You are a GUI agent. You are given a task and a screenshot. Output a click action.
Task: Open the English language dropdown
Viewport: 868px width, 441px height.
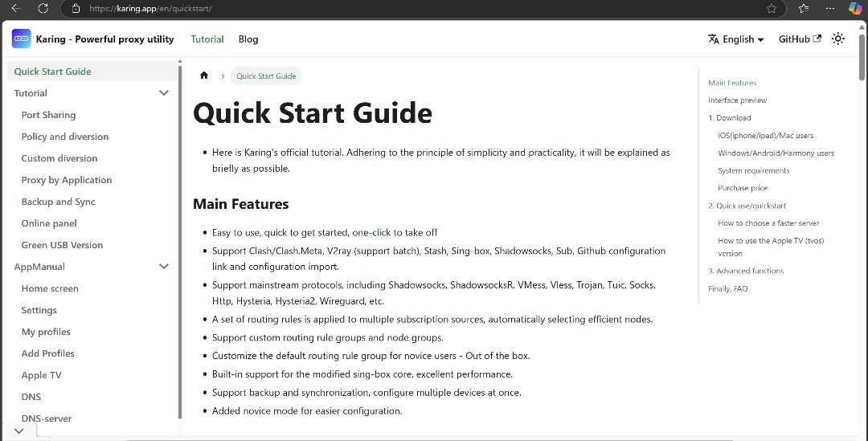click(736, 39)
